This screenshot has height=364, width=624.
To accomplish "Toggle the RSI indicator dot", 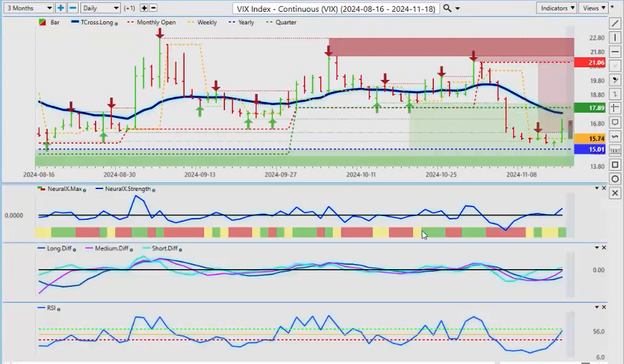I will pos(59,309).
